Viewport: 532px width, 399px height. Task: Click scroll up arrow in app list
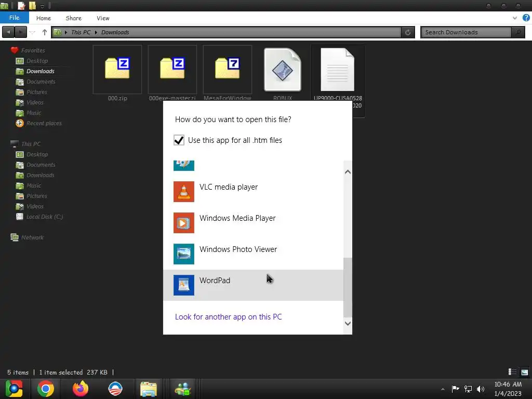348,172
